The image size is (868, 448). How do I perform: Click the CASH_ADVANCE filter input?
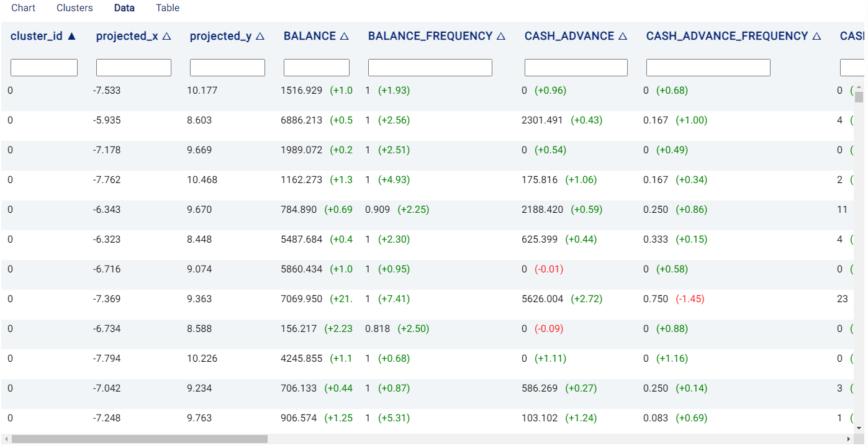576,68
